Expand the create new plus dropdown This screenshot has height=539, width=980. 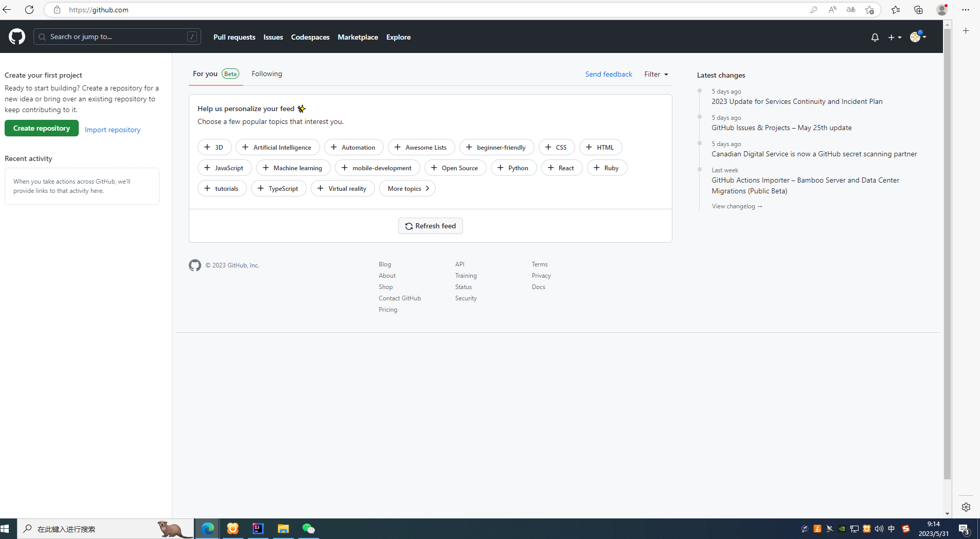[x=895, y=37]
